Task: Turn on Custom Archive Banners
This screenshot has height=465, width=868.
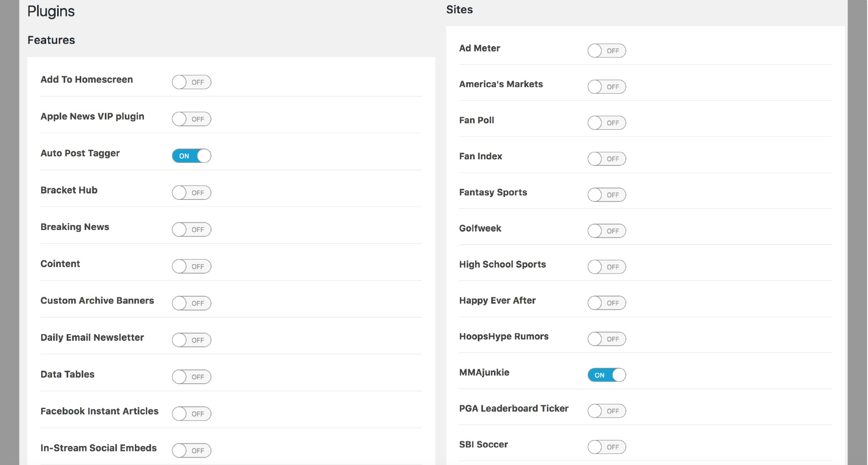Action: [x=192, y=303]
